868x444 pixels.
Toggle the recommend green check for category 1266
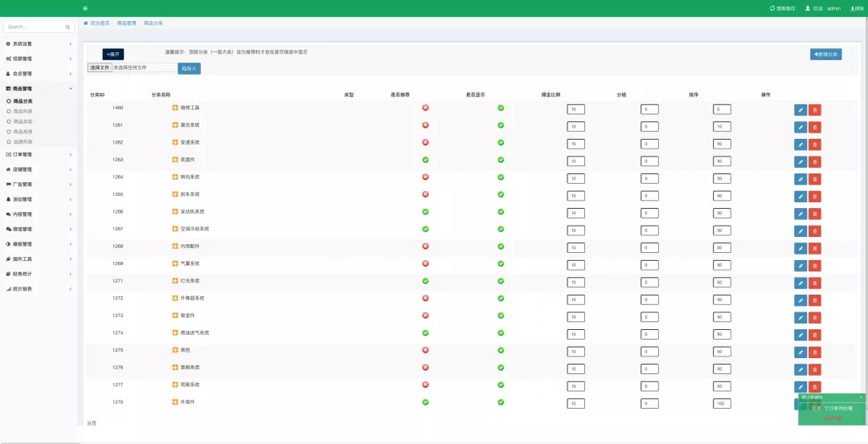425,211
